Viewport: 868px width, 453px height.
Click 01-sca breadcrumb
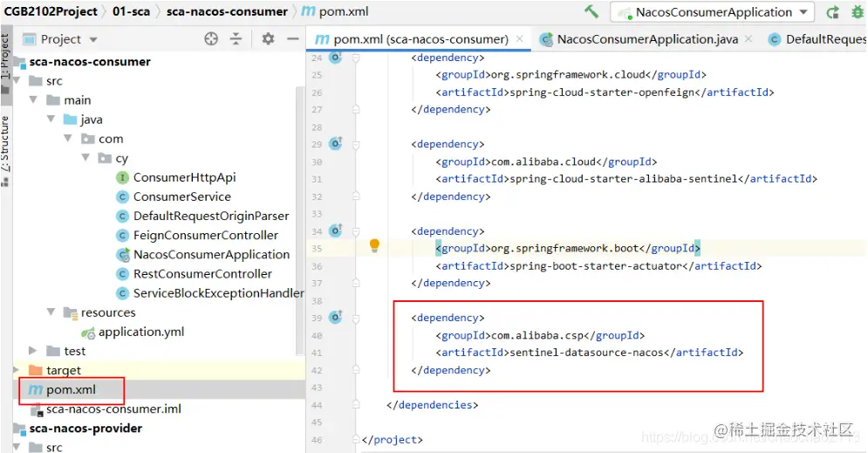[x=131, y=11]
